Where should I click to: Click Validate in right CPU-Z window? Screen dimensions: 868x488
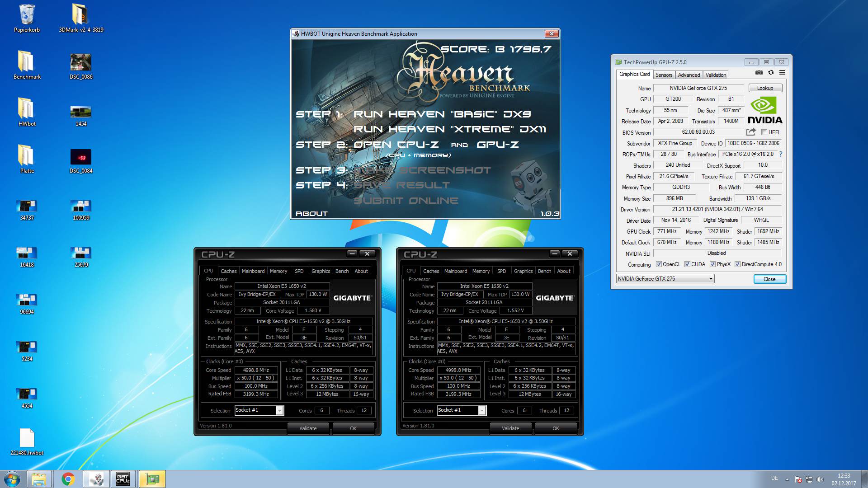(x=510, y=428)
